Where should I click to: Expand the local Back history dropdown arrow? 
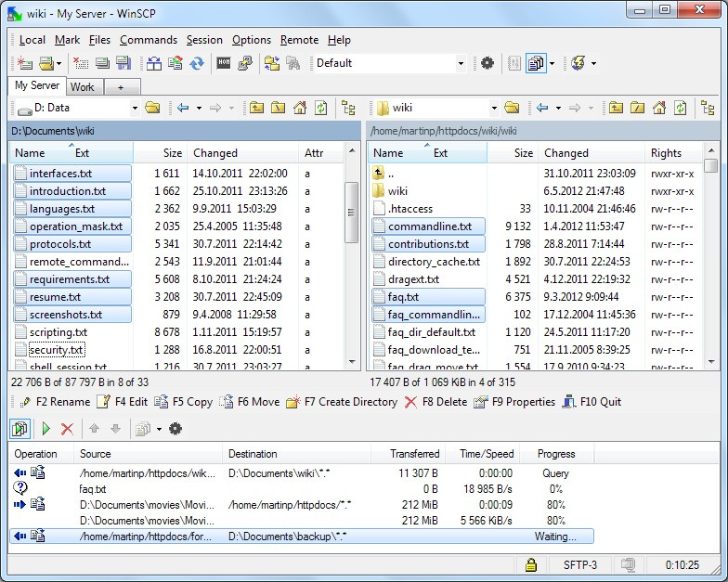click(199, 109)
